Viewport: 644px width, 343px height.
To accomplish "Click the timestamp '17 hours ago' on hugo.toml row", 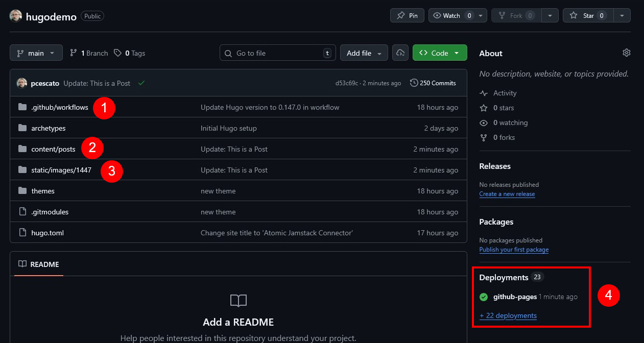I will pyautogui.click(x=438, y=233).
